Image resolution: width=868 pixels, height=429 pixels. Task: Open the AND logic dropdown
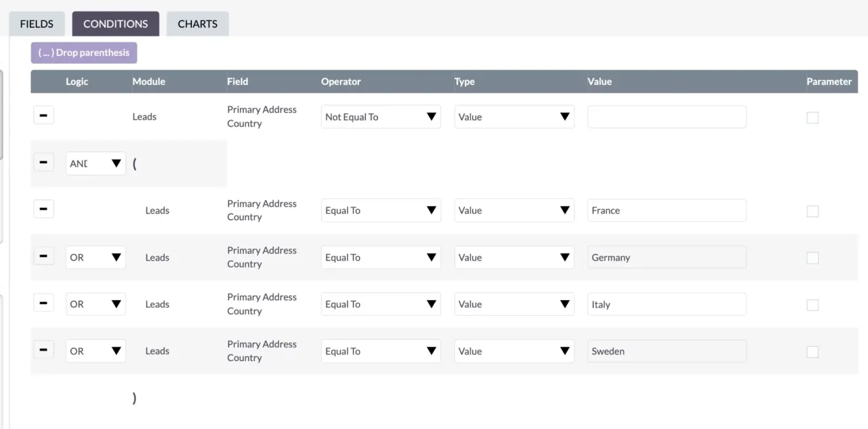click(95, 162)
